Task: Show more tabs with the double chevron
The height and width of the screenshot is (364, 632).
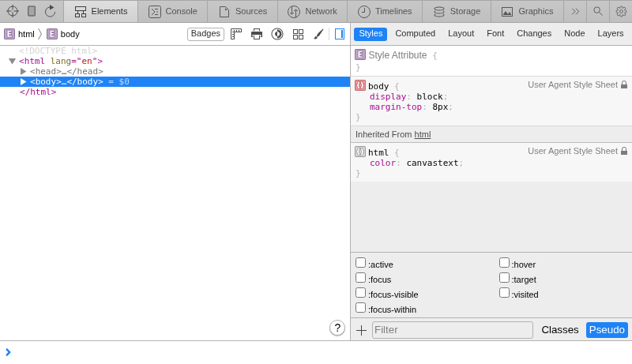Action: click(x=575, y=11)
